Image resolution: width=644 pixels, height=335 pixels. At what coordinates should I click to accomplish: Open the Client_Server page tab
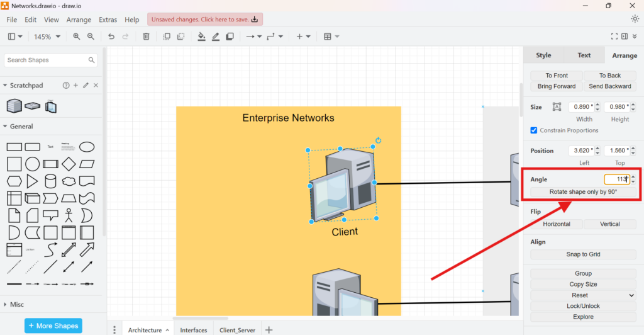237,330
